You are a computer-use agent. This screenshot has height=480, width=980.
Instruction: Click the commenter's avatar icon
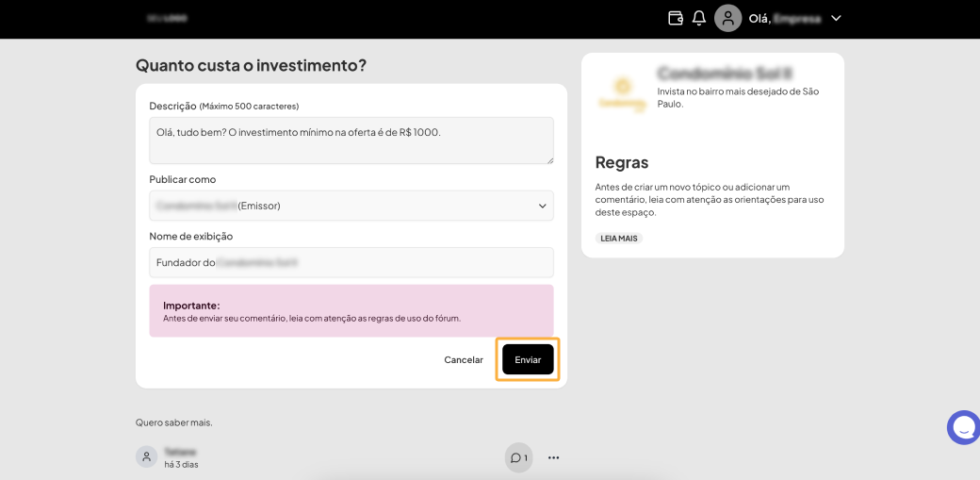tap(147, 457)
